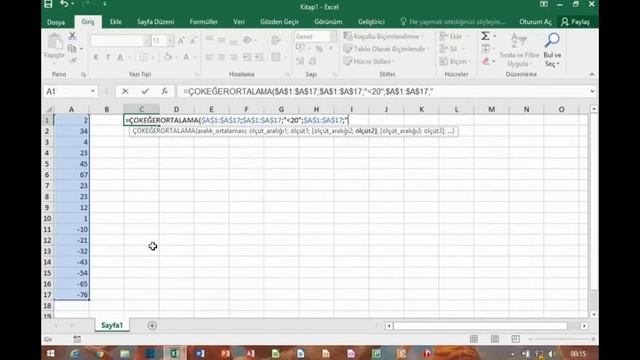The width and height of the screenshot is (640, 360).
Task: Select the Sayfa1 sheet tab
Action: 112,325
